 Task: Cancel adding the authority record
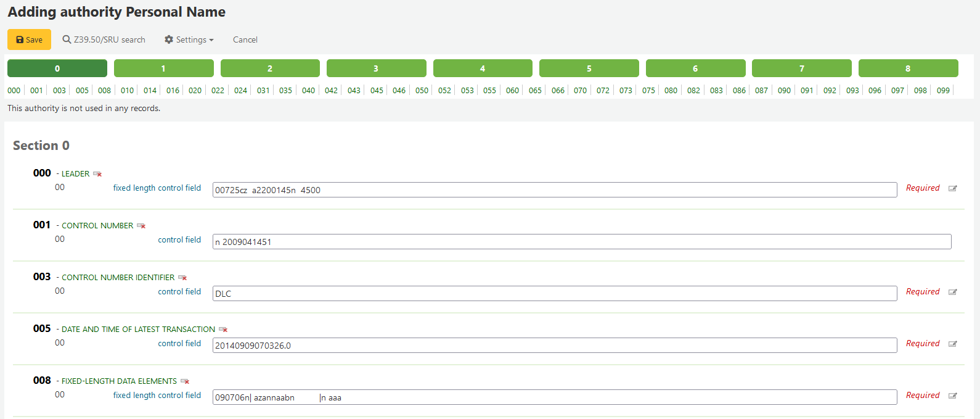coord(245,39)
